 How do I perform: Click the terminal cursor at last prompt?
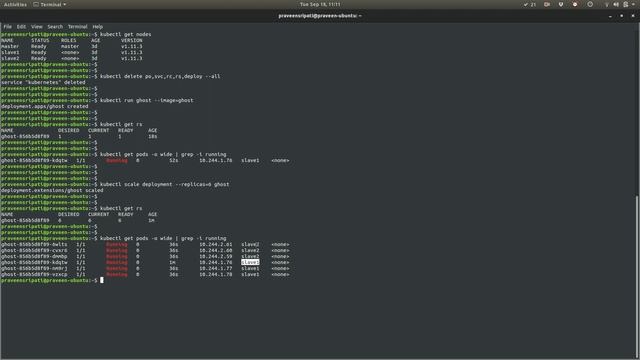(102, 280)
